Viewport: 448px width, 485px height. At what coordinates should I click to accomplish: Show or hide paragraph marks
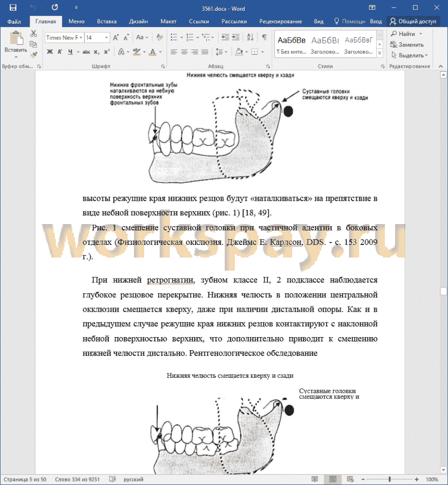[x=264, y=38]
